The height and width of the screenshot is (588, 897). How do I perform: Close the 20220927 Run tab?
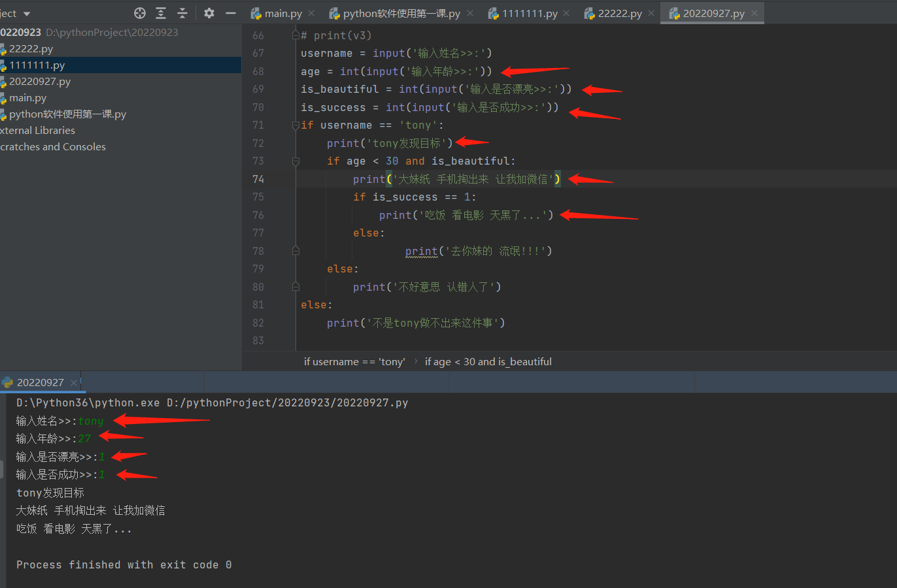tap(74, 382)
